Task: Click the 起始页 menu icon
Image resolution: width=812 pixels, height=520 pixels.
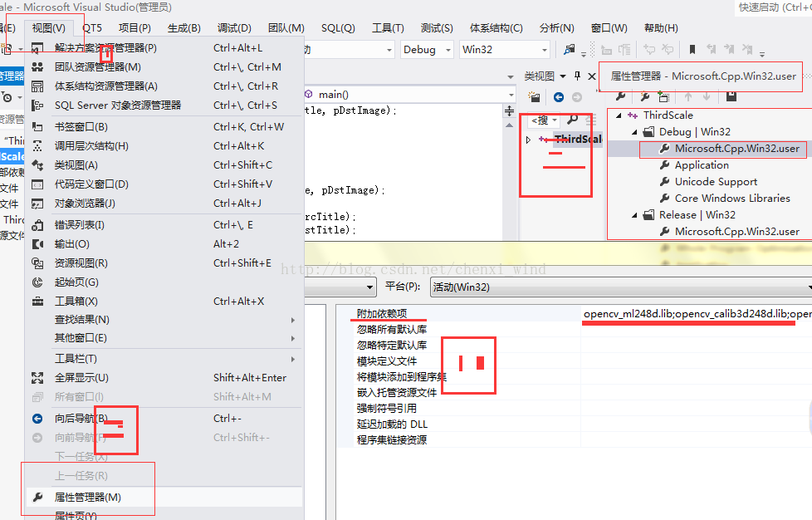Action: click(37, 282)
